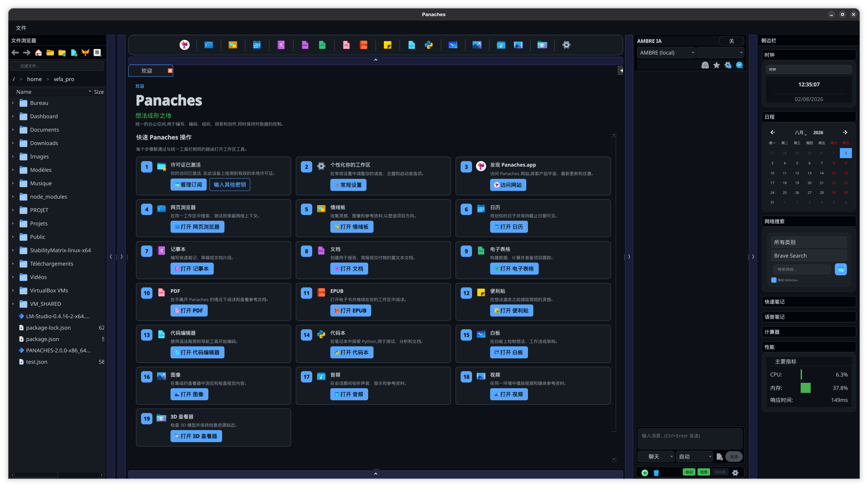Open the image viewer icon in the toolbar

tap(477, 45)
